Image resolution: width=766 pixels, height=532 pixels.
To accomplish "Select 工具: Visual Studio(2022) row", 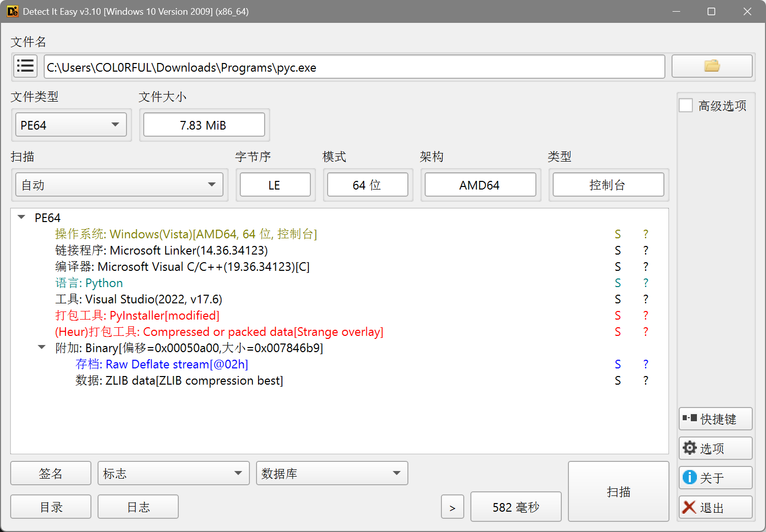I will [339, 299].
